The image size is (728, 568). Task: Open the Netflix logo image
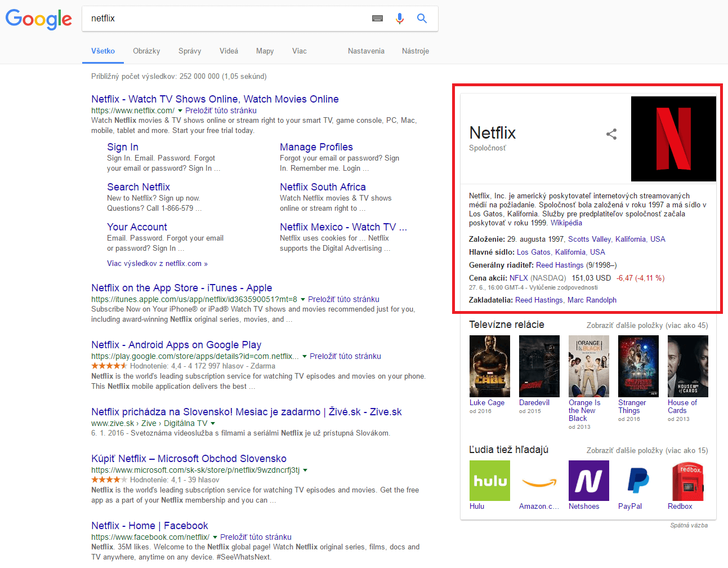673,139
